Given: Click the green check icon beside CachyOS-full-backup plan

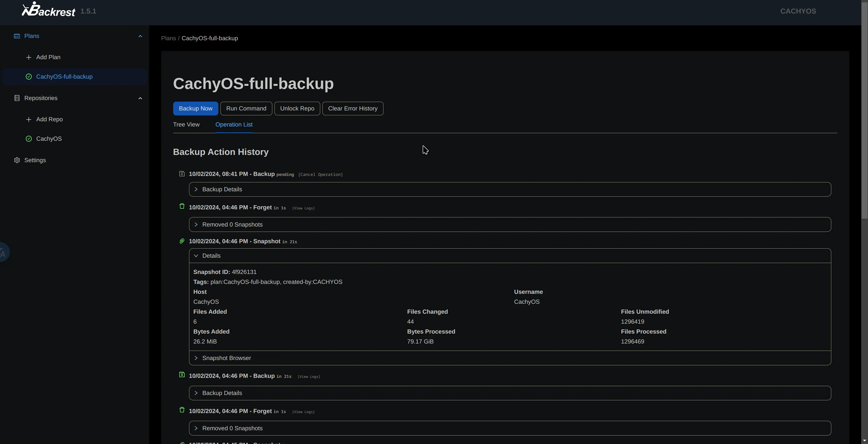Looking at the screenshot, I should point(29,77).
